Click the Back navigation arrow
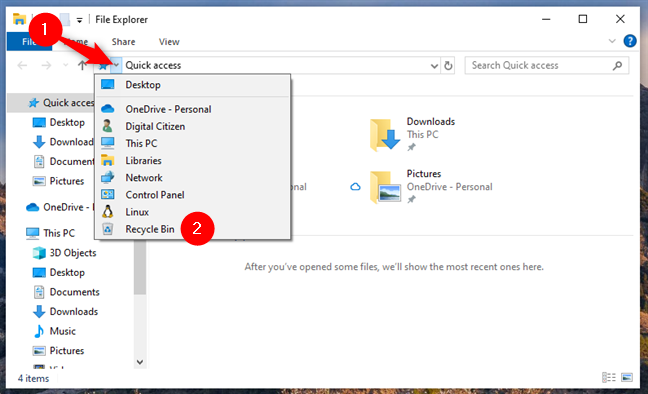Viewport: 648px width, 394px height. click(x=22, y=65)
